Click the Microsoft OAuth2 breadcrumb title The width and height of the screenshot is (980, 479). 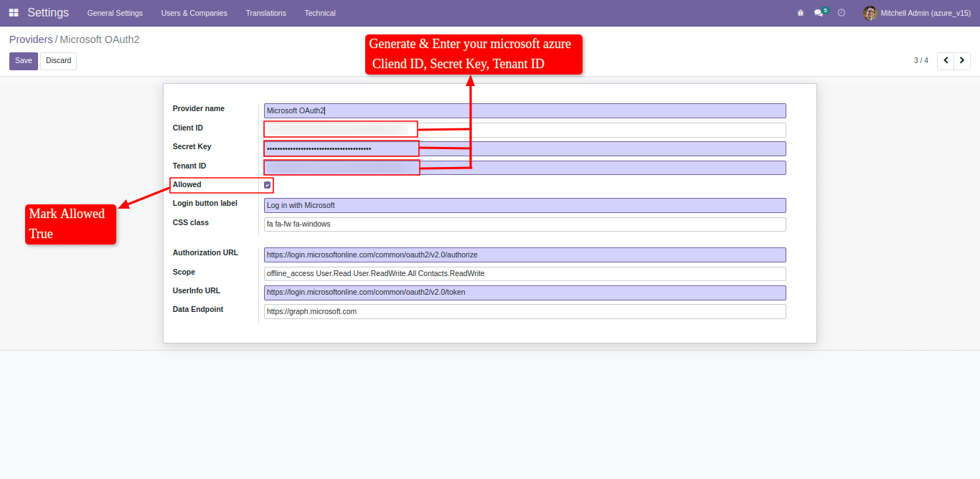[100, 39]
